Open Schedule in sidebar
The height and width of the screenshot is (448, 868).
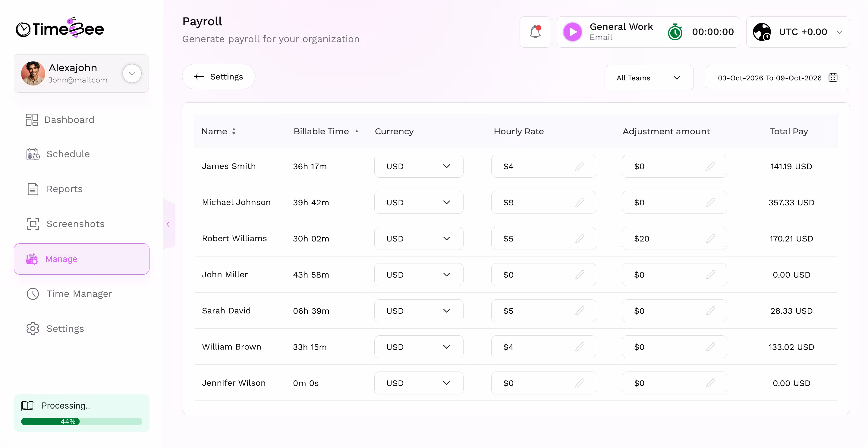click(x=58, y=154)
